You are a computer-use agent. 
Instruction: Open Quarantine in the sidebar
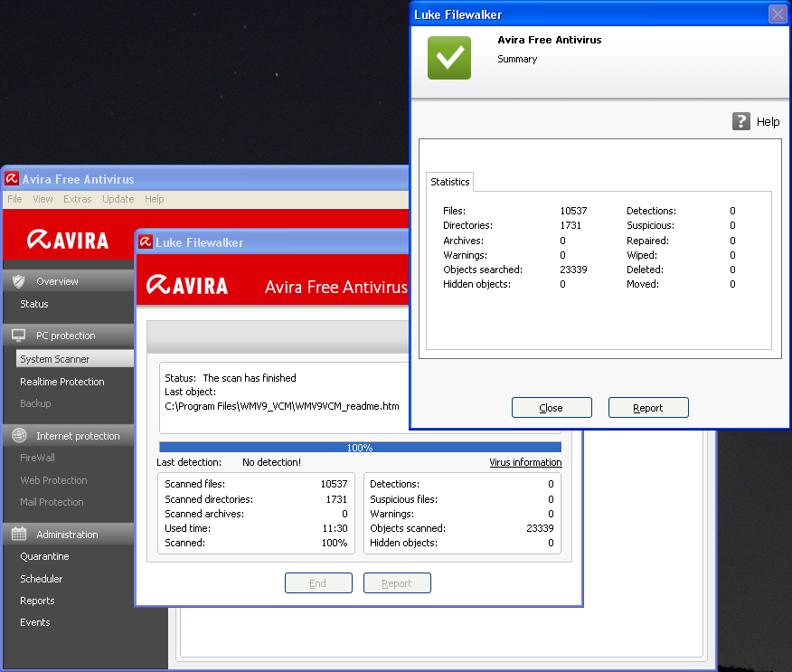point(44,556)
